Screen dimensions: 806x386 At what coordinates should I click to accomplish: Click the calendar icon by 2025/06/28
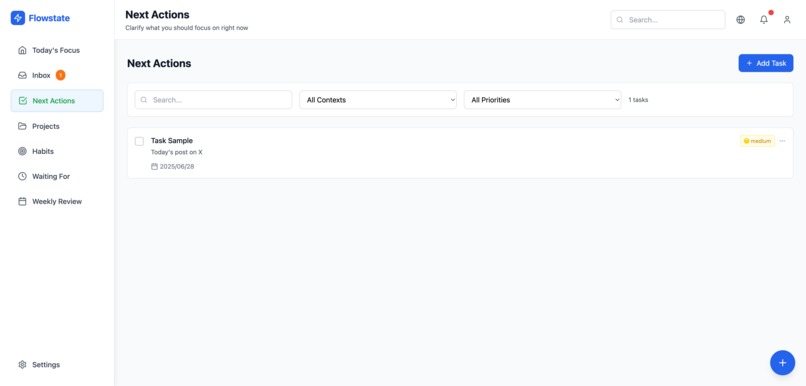click(154, 167)
